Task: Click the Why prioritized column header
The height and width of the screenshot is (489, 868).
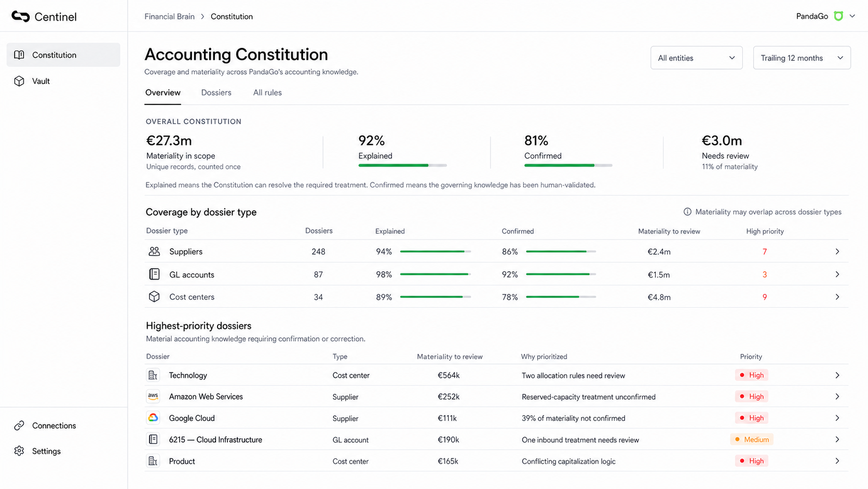Action: tap(544, 356)
